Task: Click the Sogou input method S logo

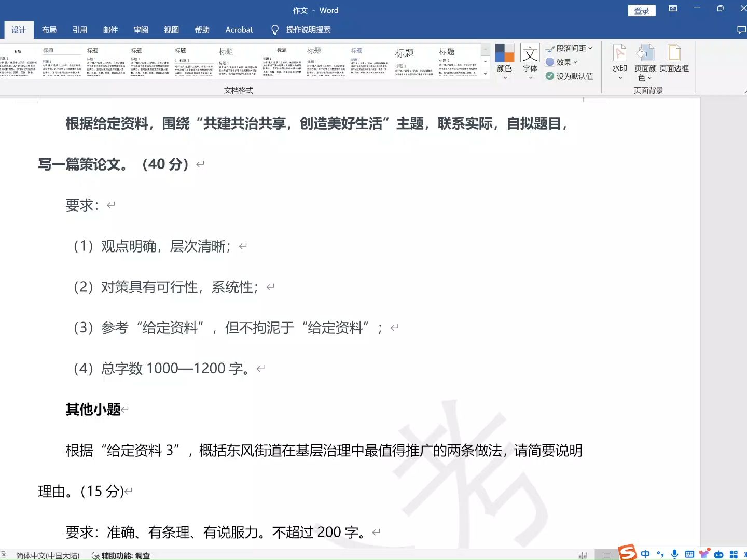Action: point(628,552)
